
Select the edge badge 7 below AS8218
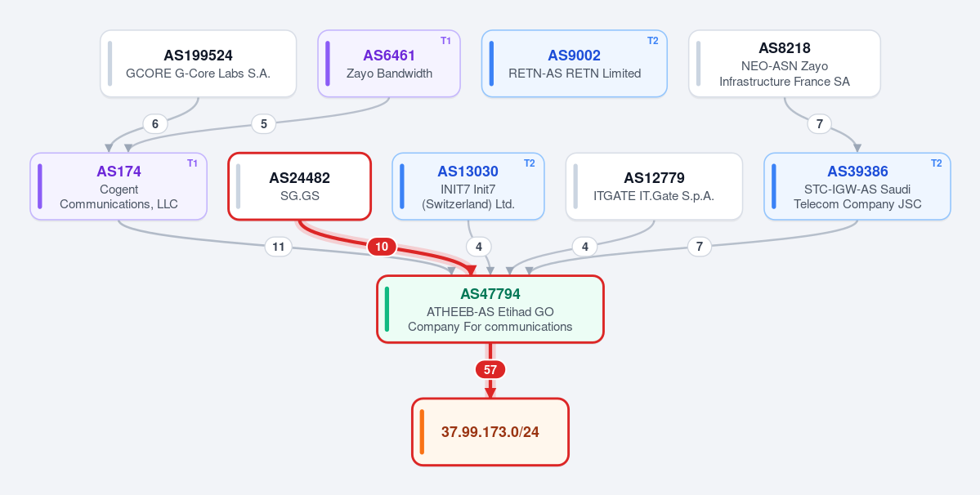(819, 124)
